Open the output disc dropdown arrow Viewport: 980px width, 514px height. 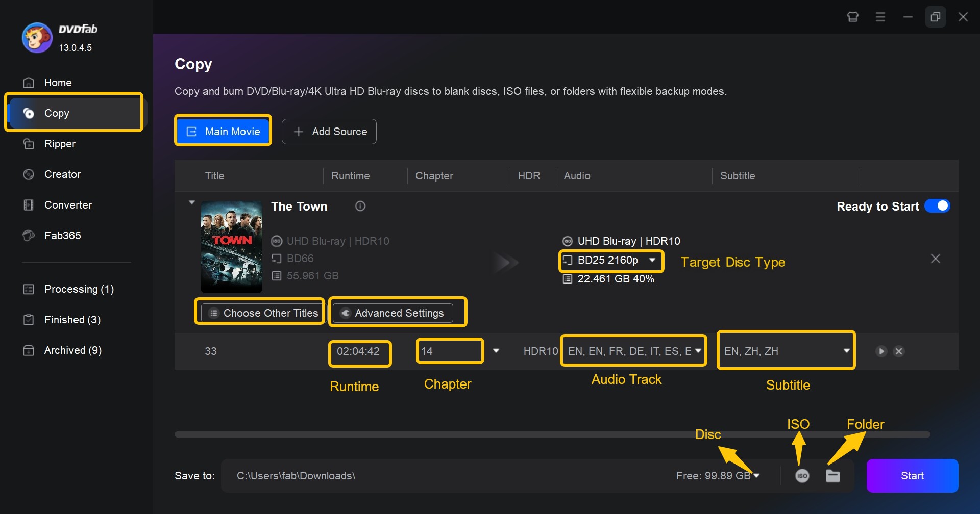point(756,476)
